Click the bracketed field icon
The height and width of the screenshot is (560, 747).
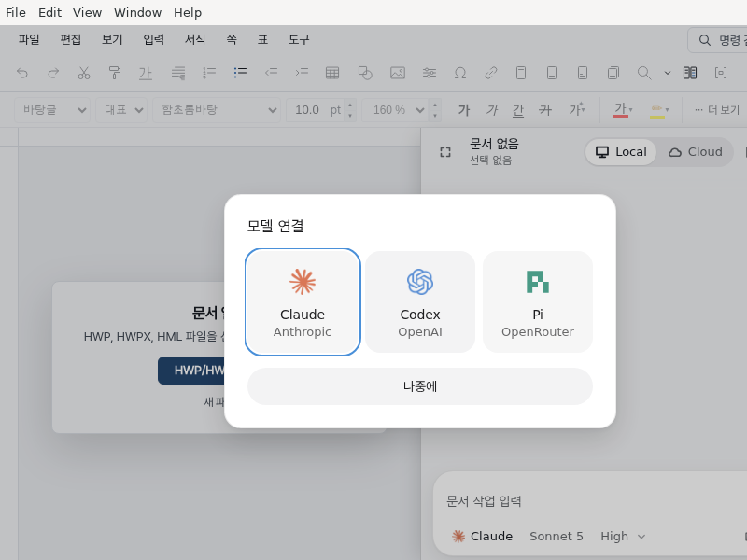coord(721,73)
